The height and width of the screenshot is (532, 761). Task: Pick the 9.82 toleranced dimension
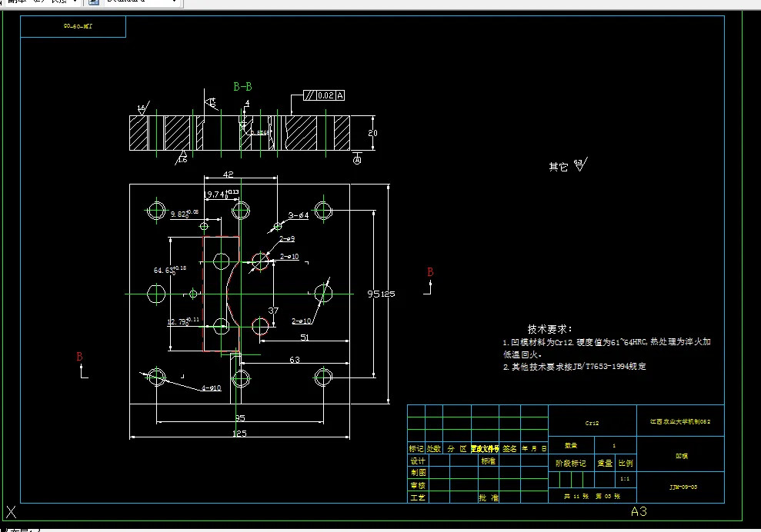click(185, 214)
